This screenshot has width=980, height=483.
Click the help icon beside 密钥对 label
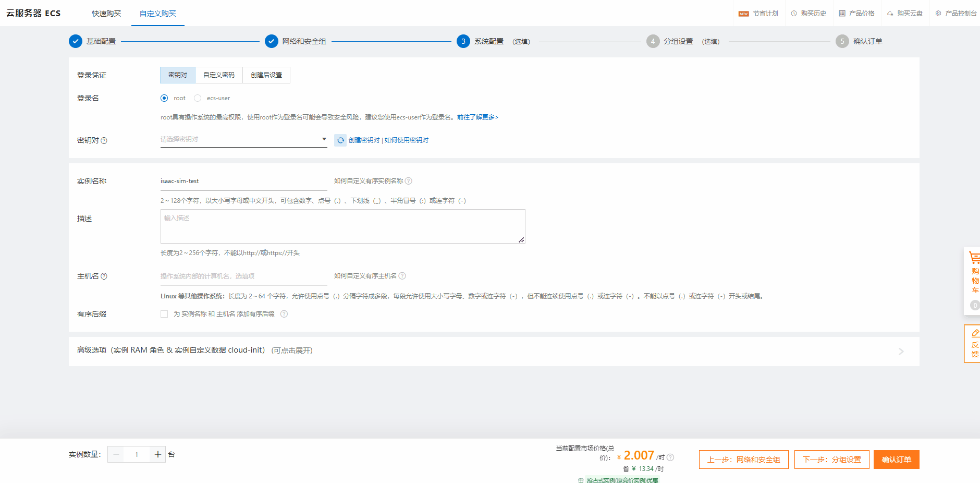(104, 140)
